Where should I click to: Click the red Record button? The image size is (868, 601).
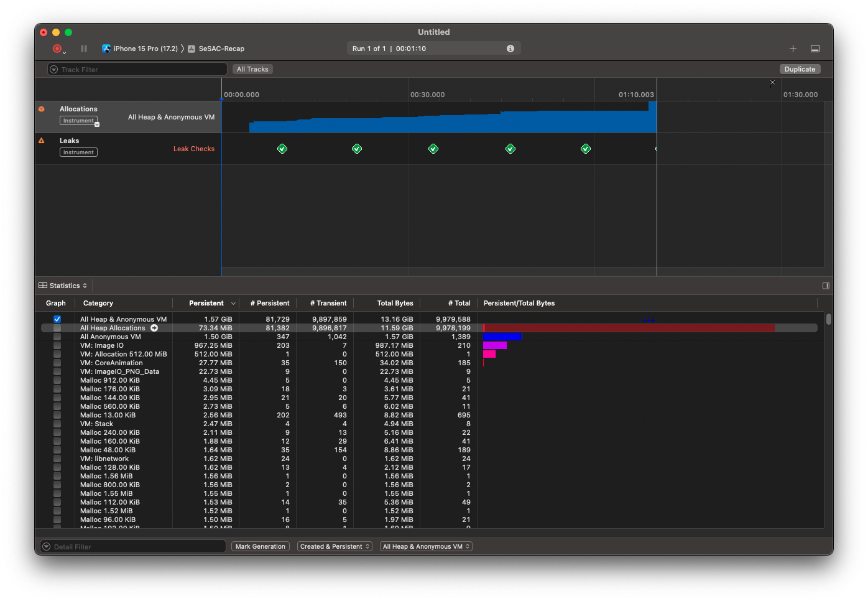(x=57, y=49)
